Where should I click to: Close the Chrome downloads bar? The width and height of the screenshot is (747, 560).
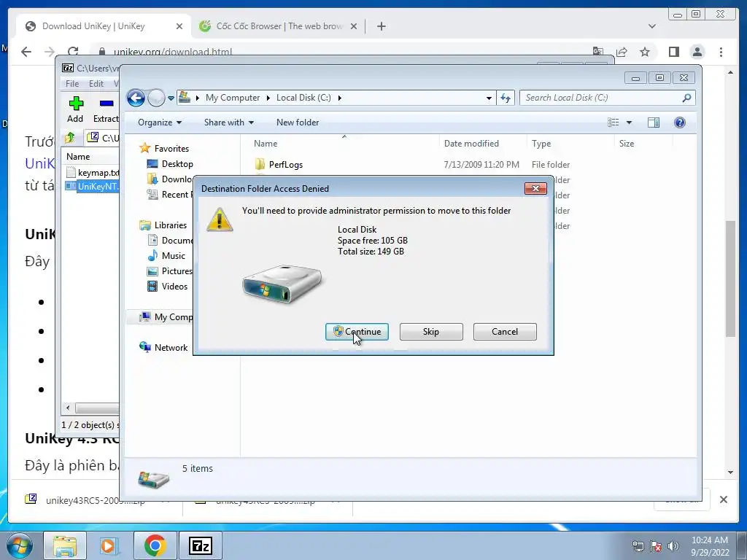pyautogui.click(x=723, y=499)
